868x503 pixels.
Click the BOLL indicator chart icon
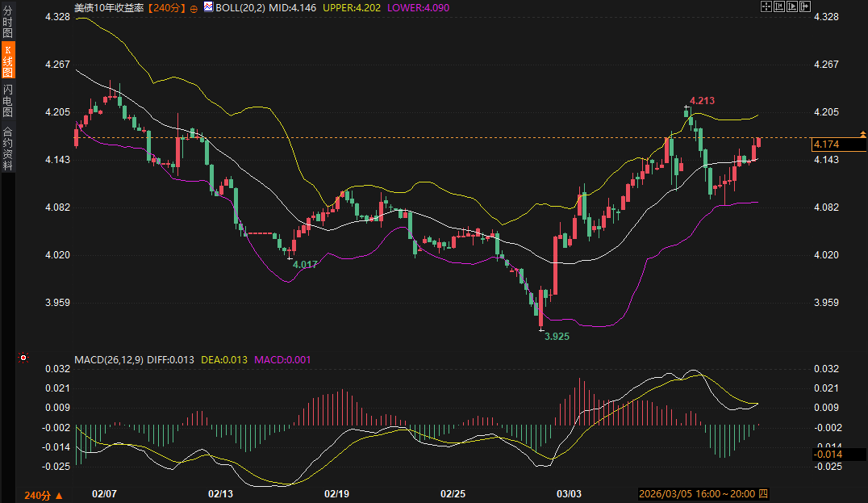click(x=207, y=7)
